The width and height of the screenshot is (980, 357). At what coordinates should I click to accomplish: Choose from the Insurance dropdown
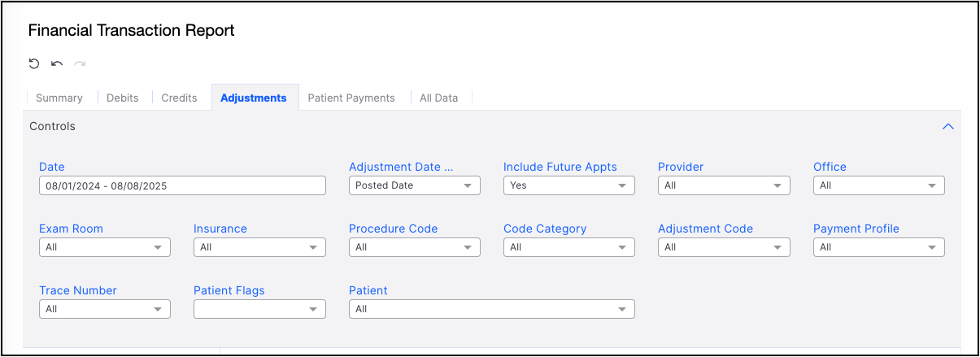tap(259, 247)
